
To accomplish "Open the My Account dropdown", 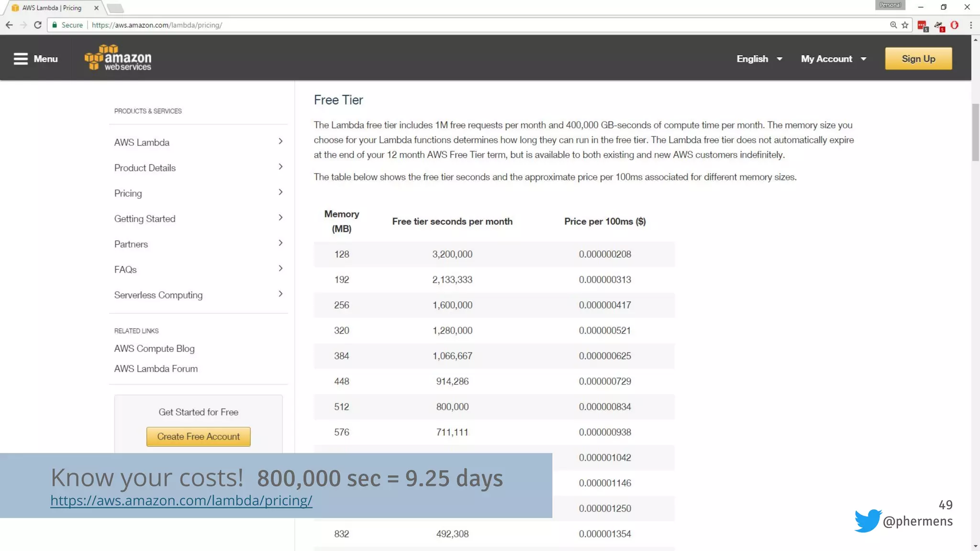I will (x=834, y=59).
